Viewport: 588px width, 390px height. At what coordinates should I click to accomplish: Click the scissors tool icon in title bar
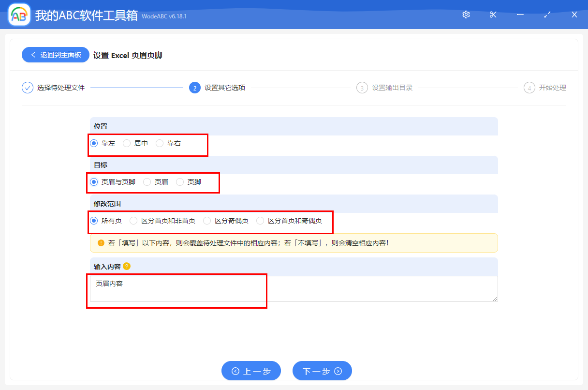(x=493, y=15)
